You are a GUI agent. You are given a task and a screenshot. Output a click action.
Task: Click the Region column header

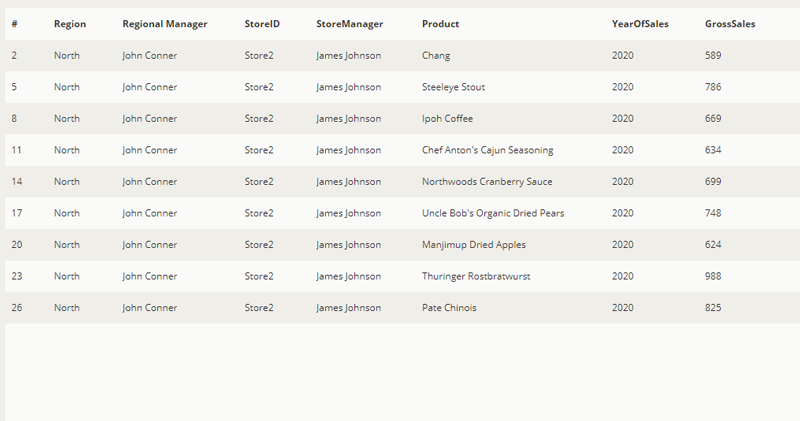pyautogui.click(x=69, y=24)
